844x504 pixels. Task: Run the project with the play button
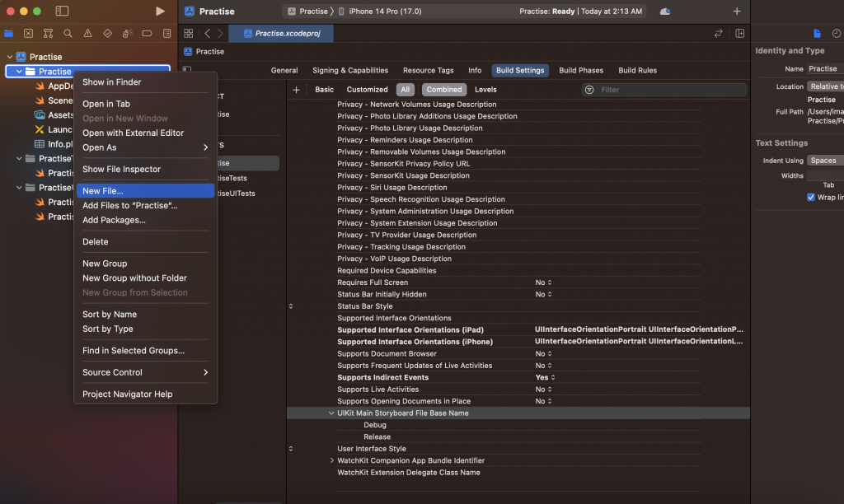coord(160,12)
